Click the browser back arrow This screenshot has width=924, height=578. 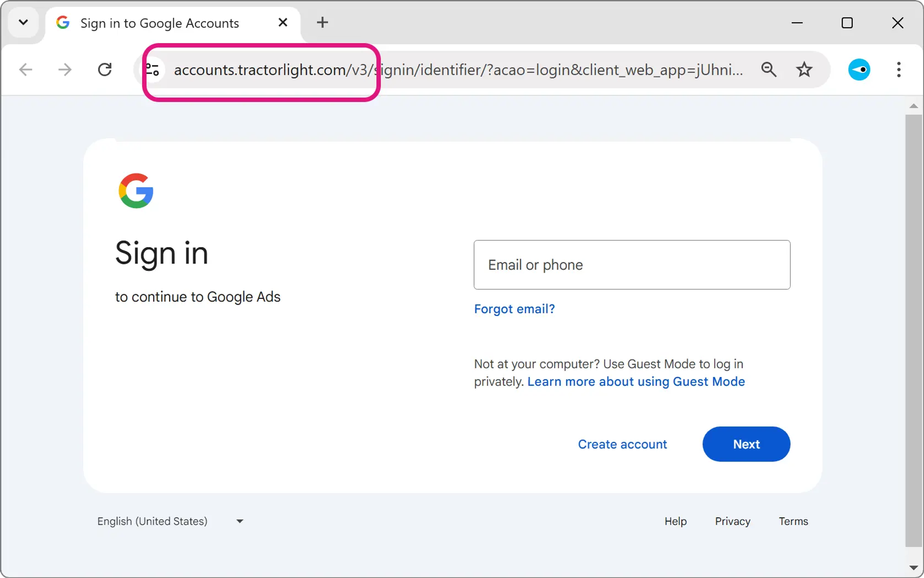point(26,70)
